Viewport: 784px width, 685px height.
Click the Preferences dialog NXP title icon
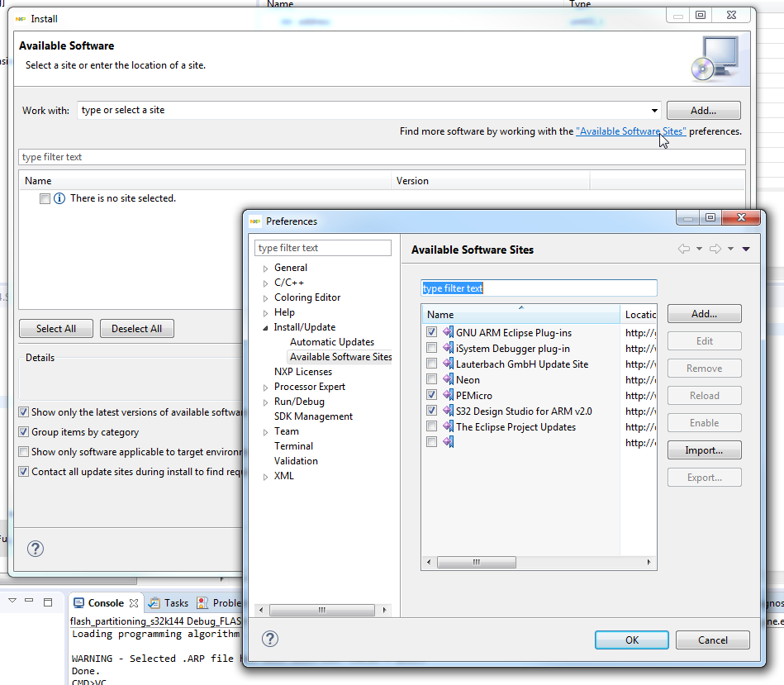(255, 221)
